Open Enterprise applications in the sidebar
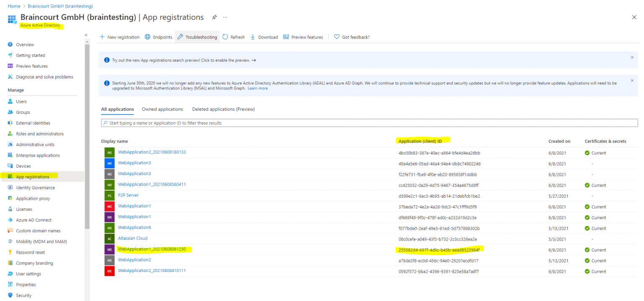 tap(38, 155)
